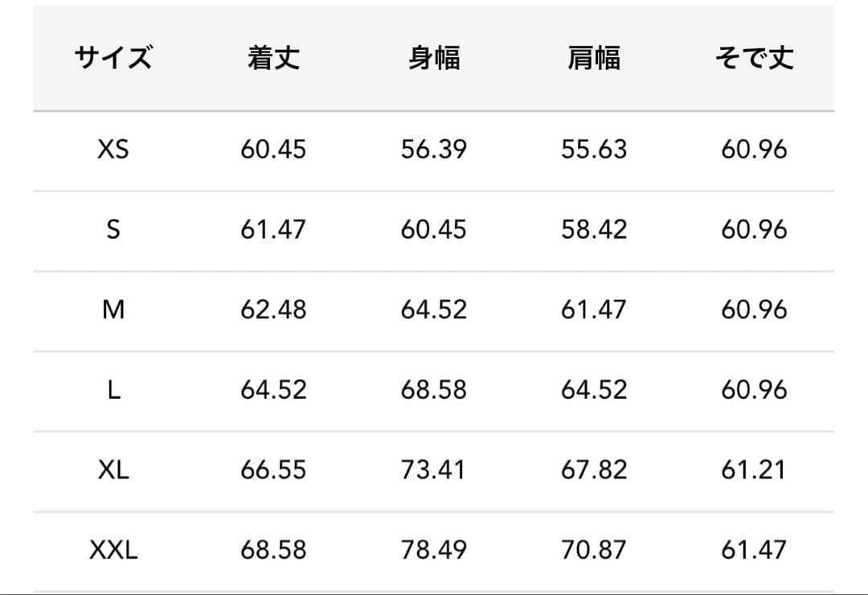Click the 66.55 着丈 value for XL
Viewport: 868px width, 595px height.
[273, 470]
